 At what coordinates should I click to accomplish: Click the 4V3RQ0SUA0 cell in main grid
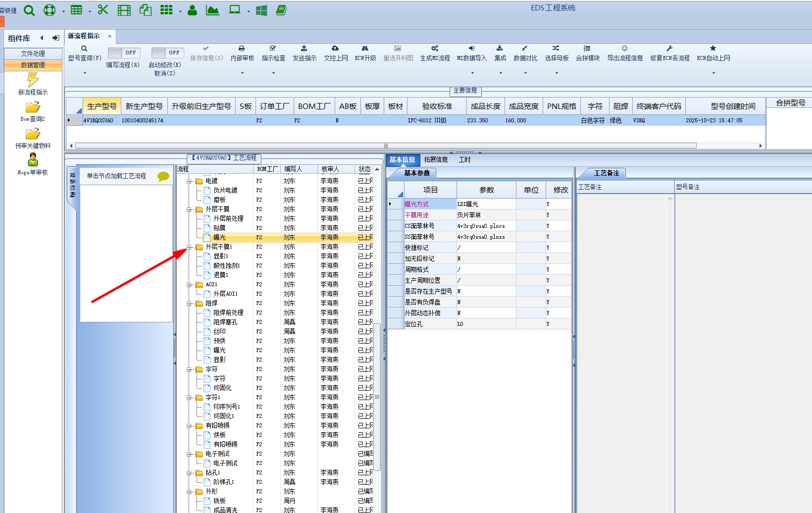(101, 120)
